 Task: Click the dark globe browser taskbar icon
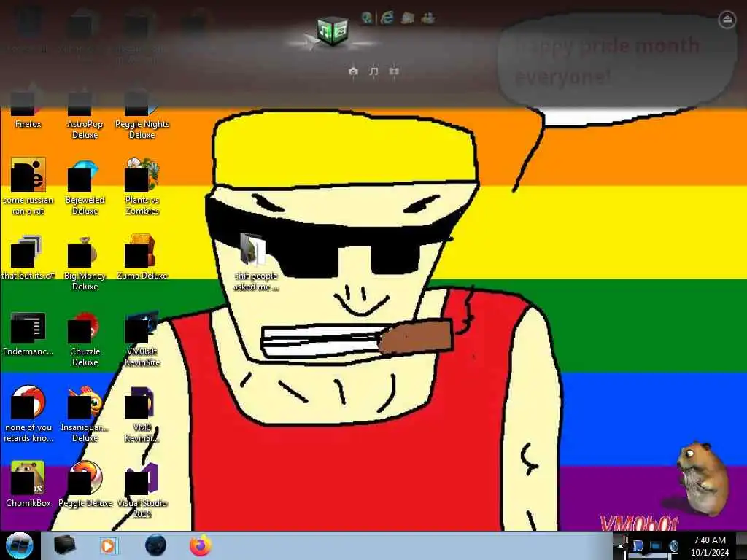coord(155,545)
